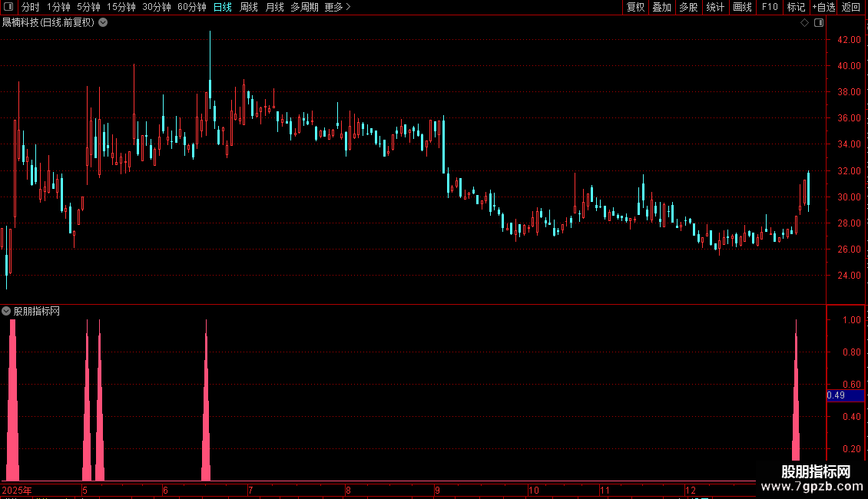Click the 30.00 price axis label
The image size is (868, 499).
pos(849,197)
